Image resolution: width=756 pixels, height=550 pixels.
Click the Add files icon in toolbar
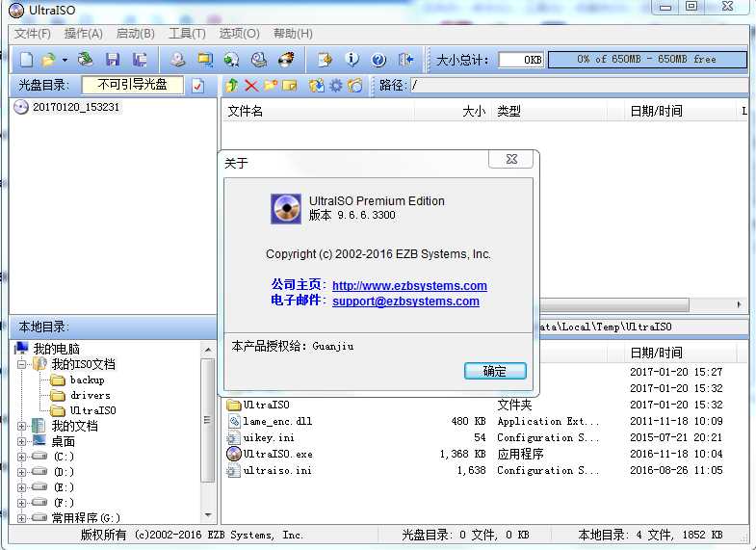click(325, 60)
